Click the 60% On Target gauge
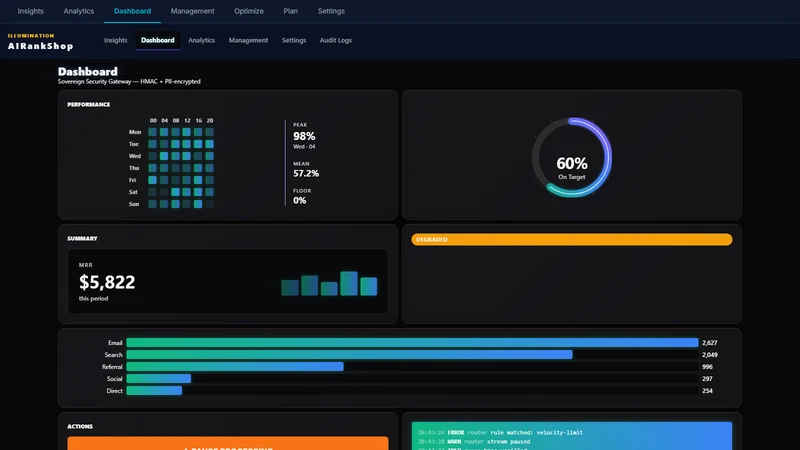Viewport: 800px width, 450px height. 572,158
